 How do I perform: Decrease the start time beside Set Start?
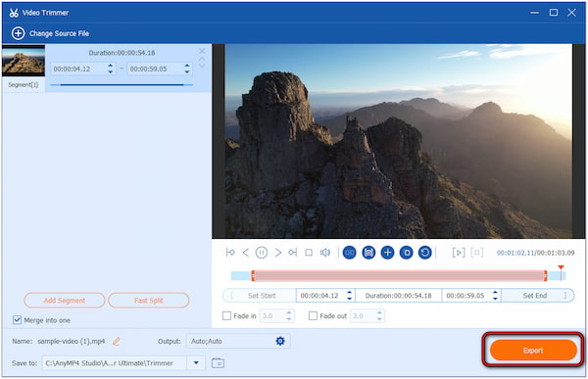pyautogui.click(x=349, y=299)
